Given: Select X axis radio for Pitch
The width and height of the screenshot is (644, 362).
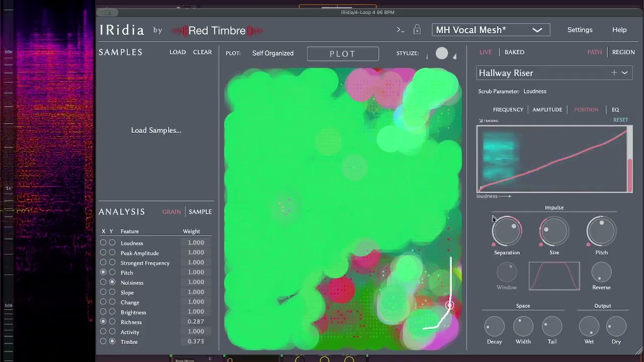Looking at the screenshot, I should (x=103, y=273).
